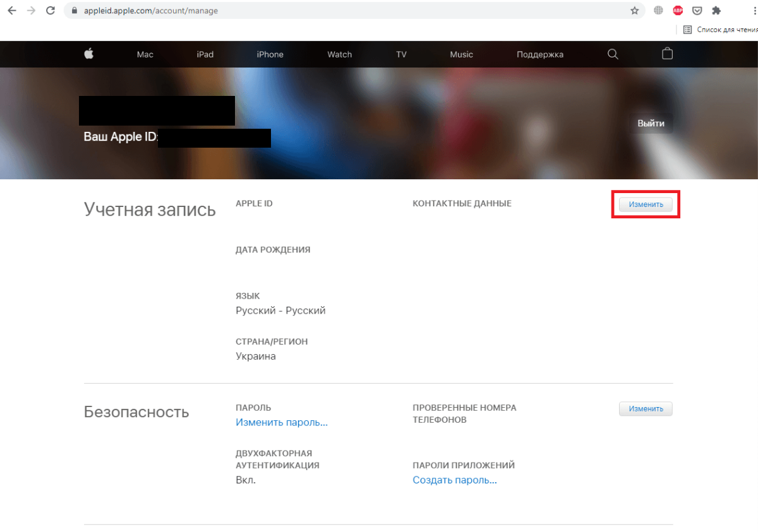Viewport: 758px width, 532px height.
Task: Open the Mac menu item
Action: pos(145,54)
